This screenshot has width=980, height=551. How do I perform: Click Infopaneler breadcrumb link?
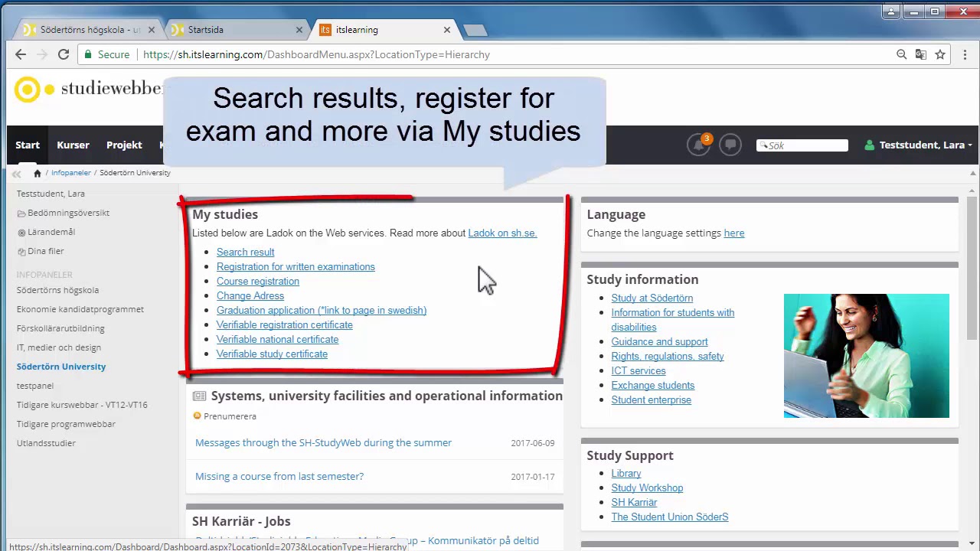pos(70,173)
